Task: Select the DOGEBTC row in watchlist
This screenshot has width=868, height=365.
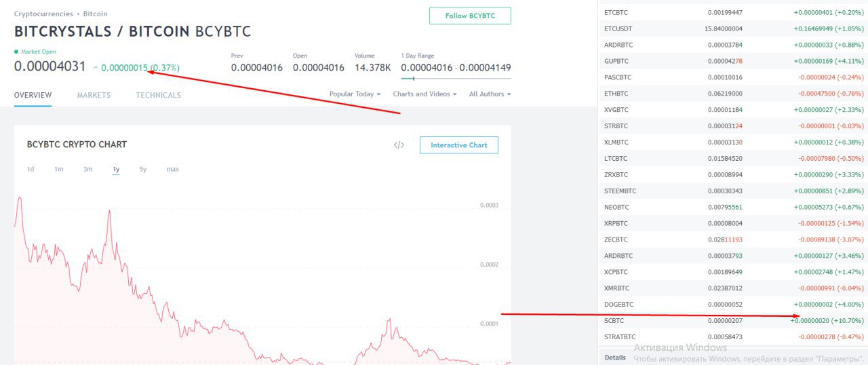Action: (733, 305)
